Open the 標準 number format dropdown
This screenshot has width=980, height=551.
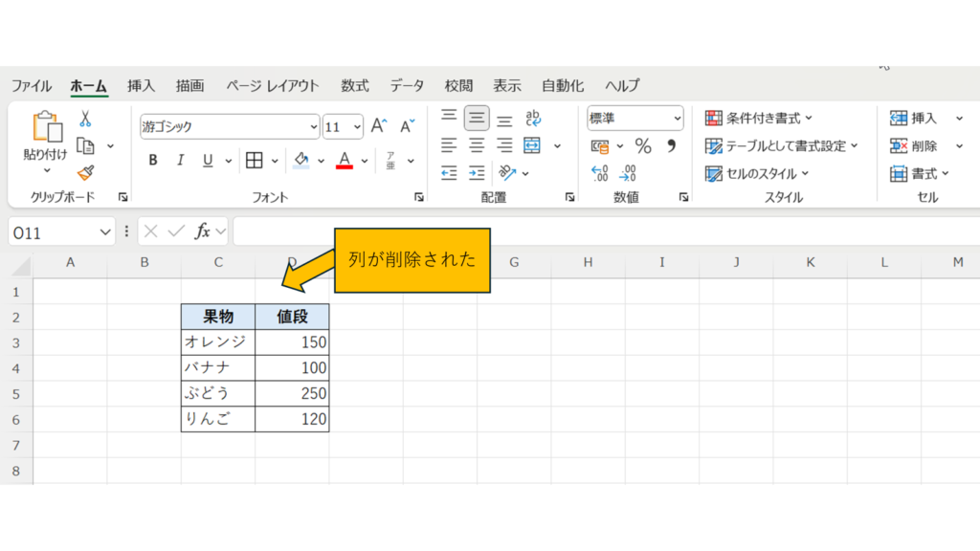coord(678,119)
